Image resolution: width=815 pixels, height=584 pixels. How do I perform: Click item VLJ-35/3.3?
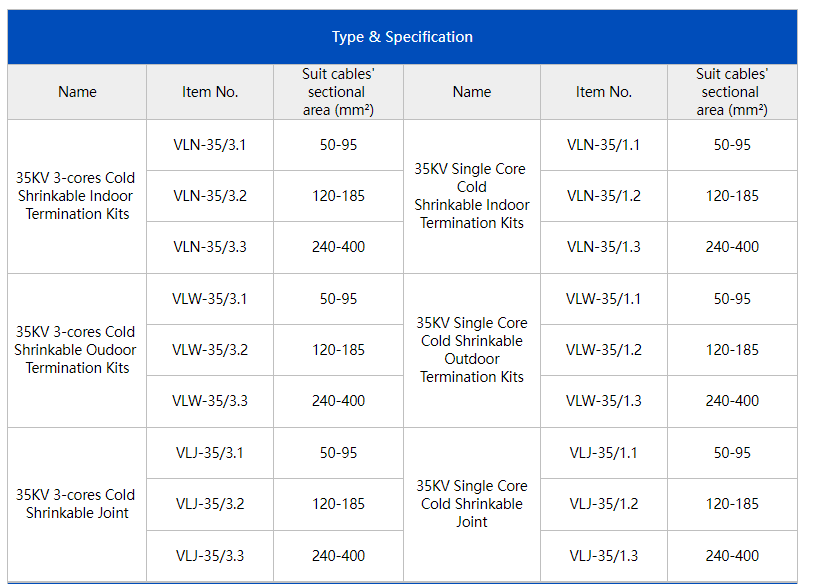[x=209, y=556]
